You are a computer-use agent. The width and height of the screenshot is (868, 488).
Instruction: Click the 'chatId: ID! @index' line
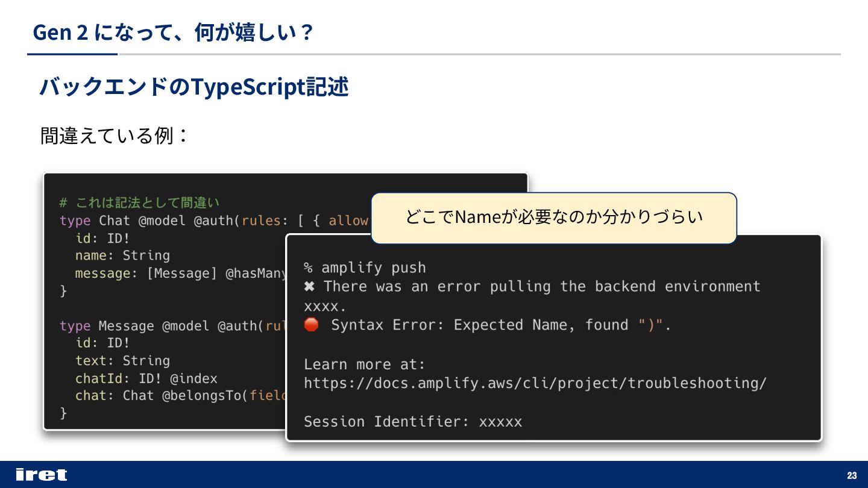[146, 378]
